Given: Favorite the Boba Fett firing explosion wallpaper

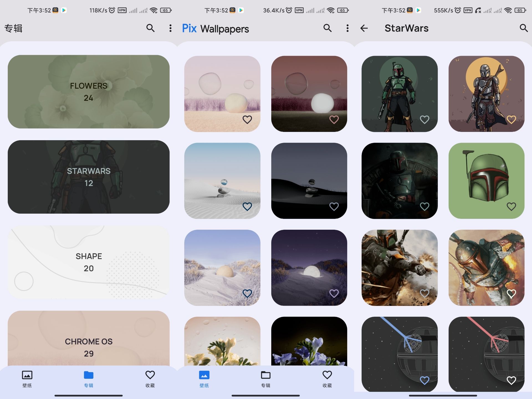Looking at the screenshot, I should tap(424, 293).
